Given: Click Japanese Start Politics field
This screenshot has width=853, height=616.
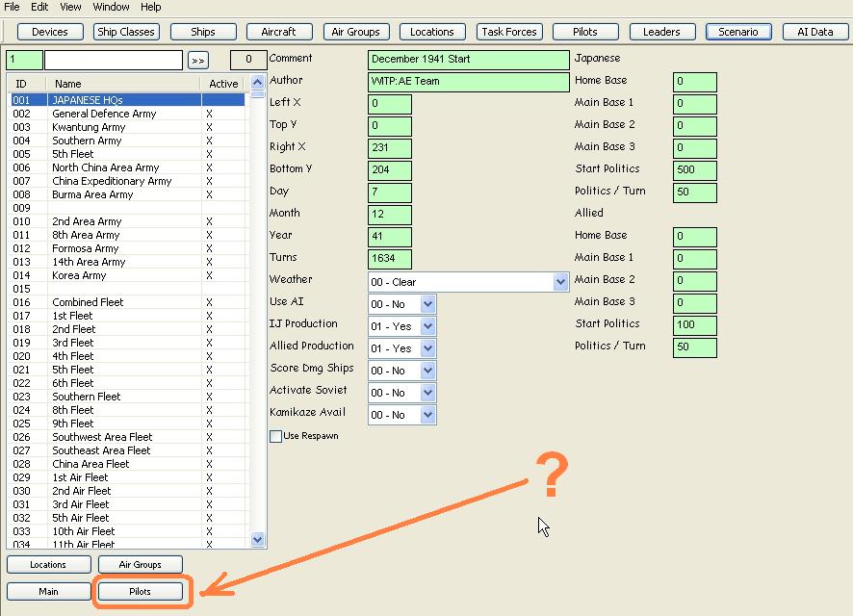Looking at the screenshot, I should (695, 170).
